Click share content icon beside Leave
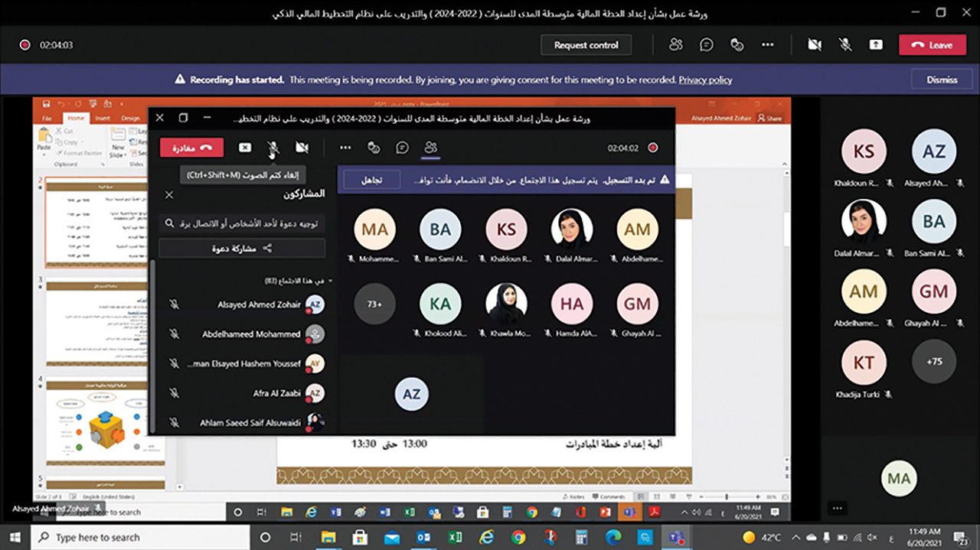The width and height of the screenshot is (980, 550). click(876, 45)
